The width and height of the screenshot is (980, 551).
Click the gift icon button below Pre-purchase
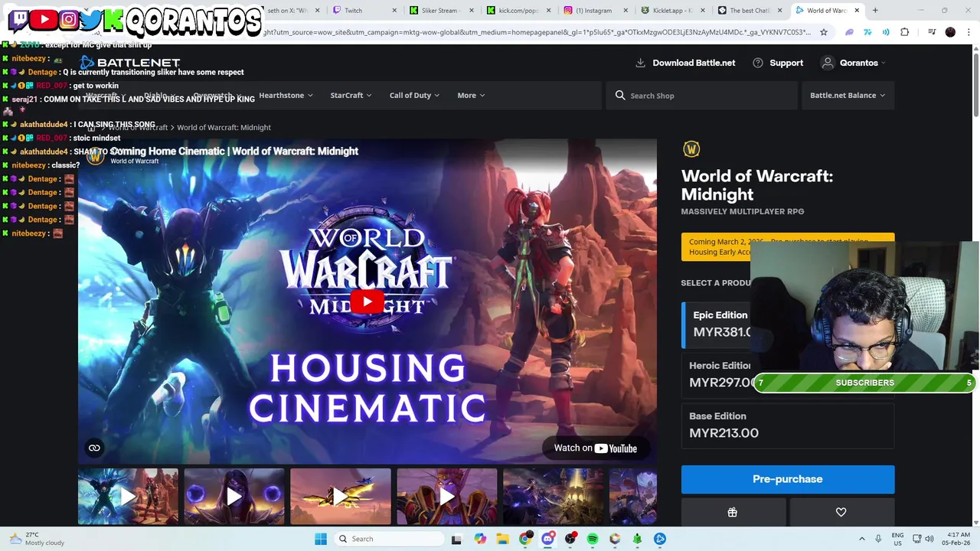pos(733,512)
